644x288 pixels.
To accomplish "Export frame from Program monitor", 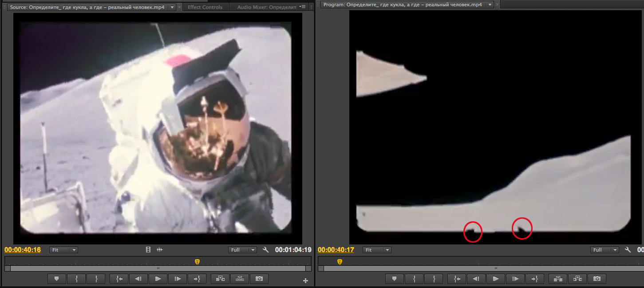I will pyautogui.click(x=597, y=279).
